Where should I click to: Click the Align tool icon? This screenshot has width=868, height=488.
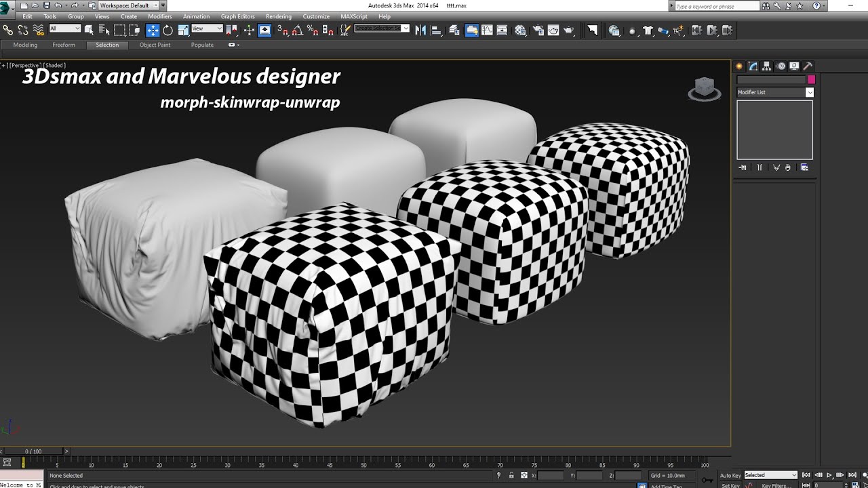pos(436,30)
